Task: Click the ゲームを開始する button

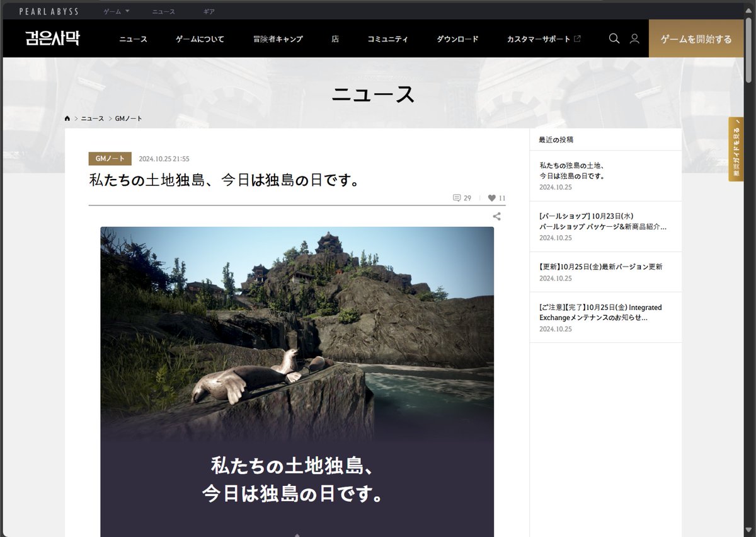Action: (696, 39)
